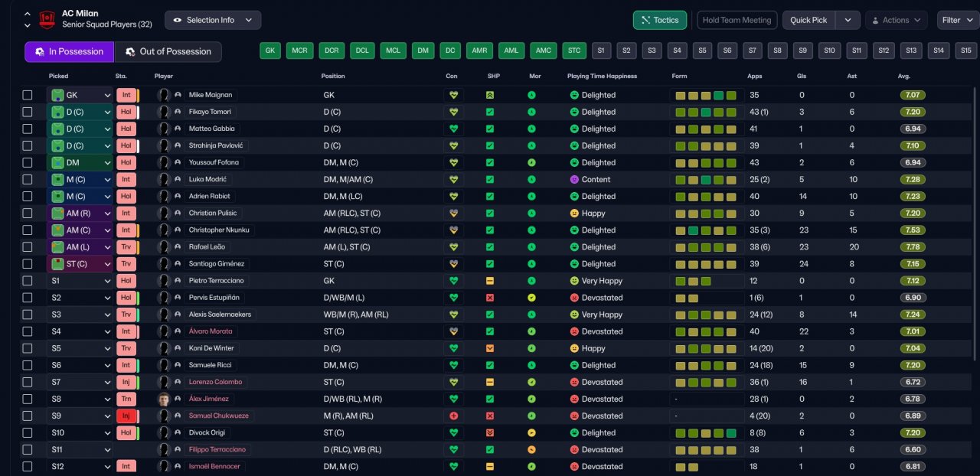Click Luka Modrić's purple Content face icon
The width and height of the screenshot is (980, 476).
(x=574, y=179)
